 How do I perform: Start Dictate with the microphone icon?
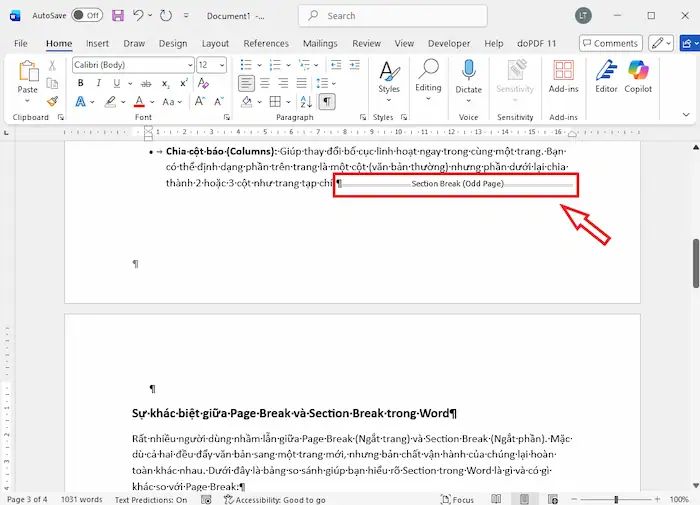468,76
